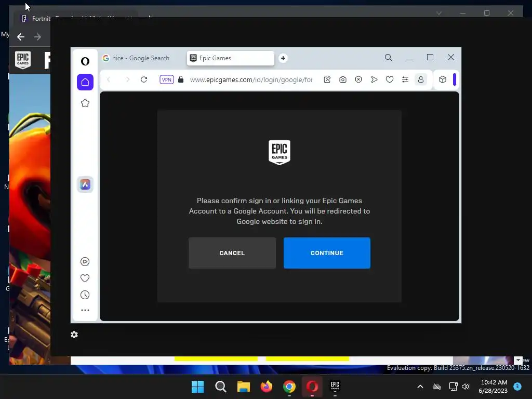The width and height of the screenshot is (532, 399).
Task: Switch to Opera on taskbar
Action: pyautogui.click(x=312, y=387)
